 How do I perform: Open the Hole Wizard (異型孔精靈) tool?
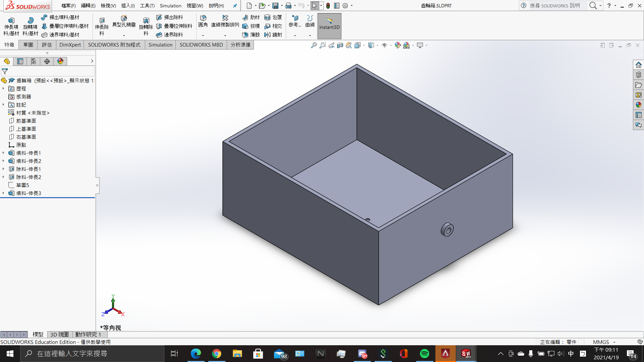(124, 21)
